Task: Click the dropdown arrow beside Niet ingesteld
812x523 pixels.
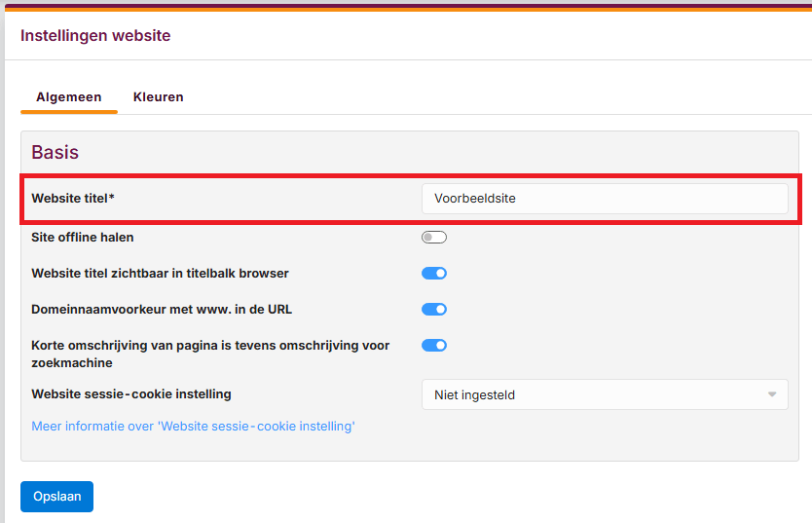Action: 772,394
